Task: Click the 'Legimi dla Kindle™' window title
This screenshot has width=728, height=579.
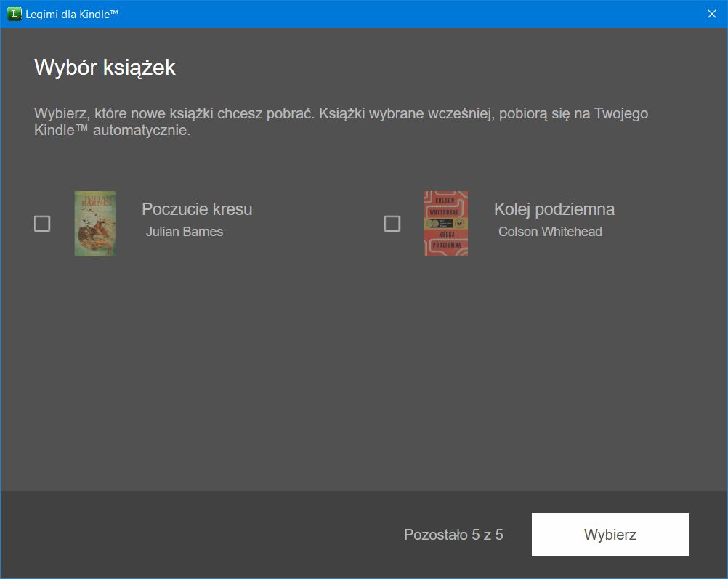Action: (72, 15)
